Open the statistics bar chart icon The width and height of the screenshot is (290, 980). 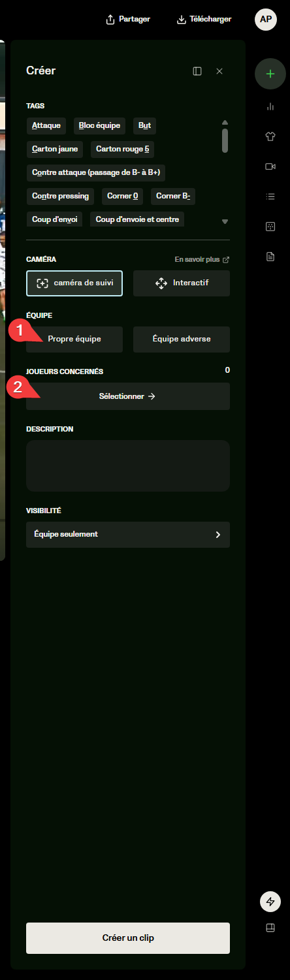(x=270, y=106)
